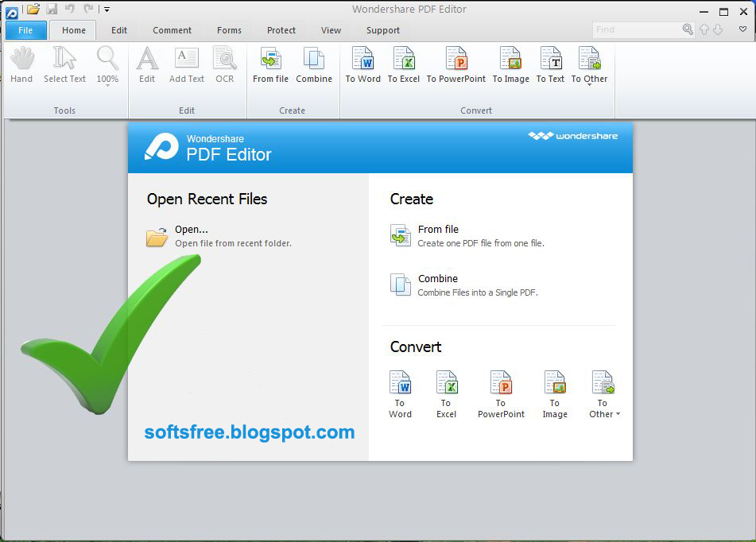
Task: Convert using ribbon To Image icon
Action: (x=510, y=66)
